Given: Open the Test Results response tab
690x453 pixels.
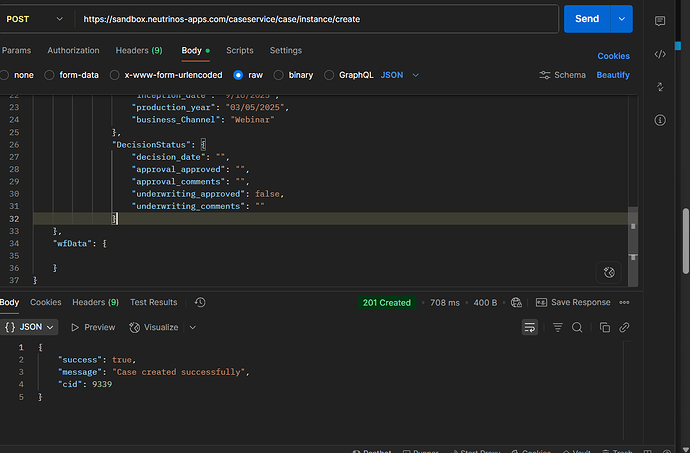Looking at the screenshot, I should 153,302.
